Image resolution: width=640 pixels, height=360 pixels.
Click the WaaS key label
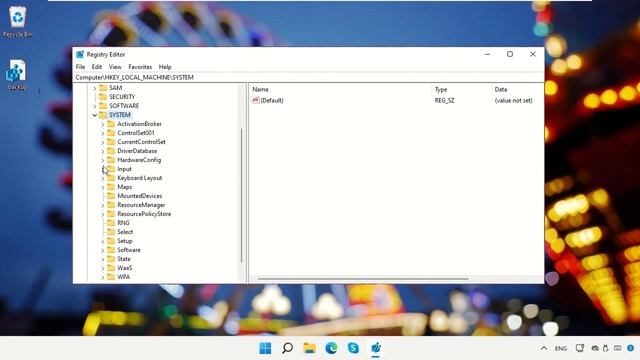tap(125, 268)
